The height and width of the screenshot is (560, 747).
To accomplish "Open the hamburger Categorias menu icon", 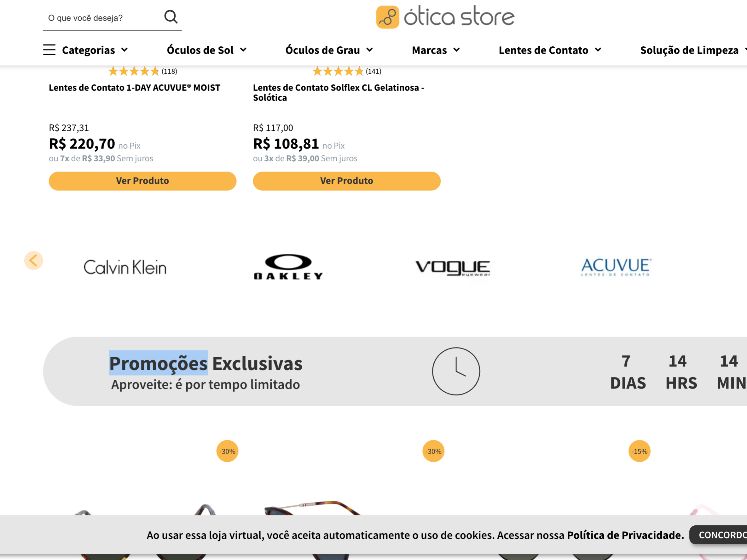I will click(49, 49).
